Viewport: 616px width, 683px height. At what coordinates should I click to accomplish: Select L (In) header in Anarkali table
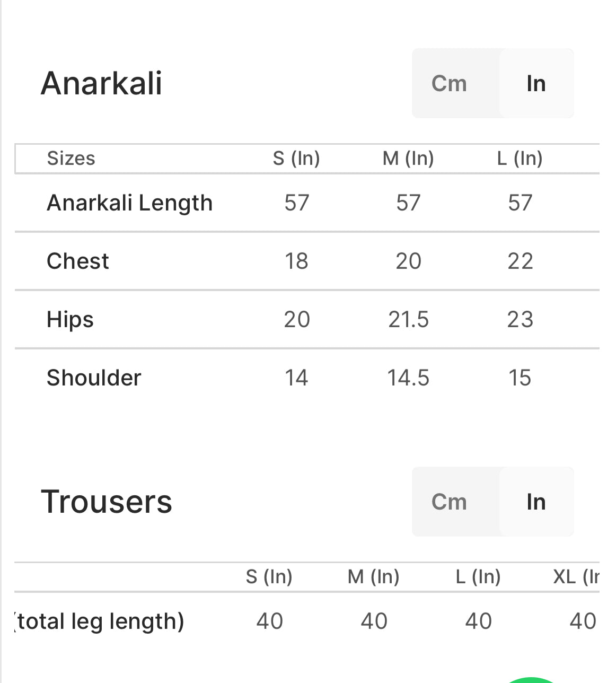[520, 158]
